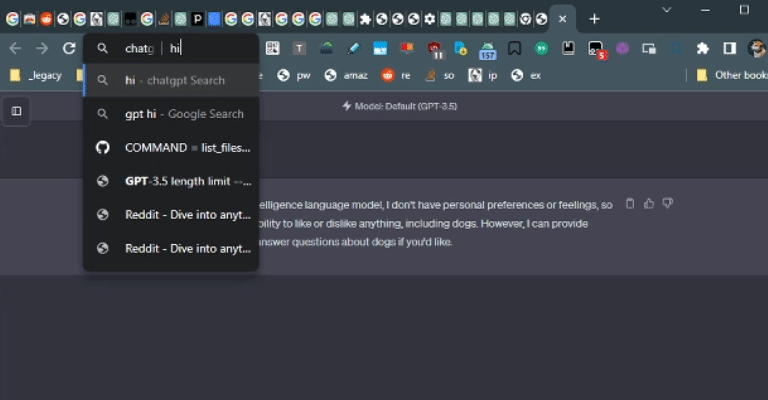Switch to the Reddit tab

pyautogui.click(x=46, y=19)
